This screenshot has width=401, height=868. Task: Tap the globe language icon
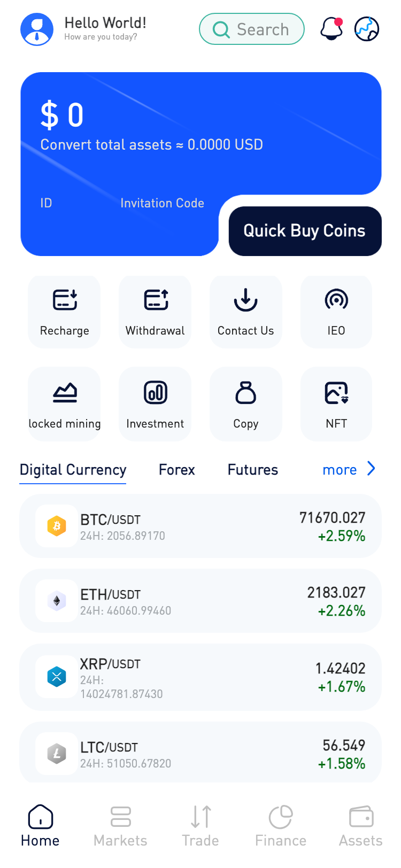click(x=367, y=29)
